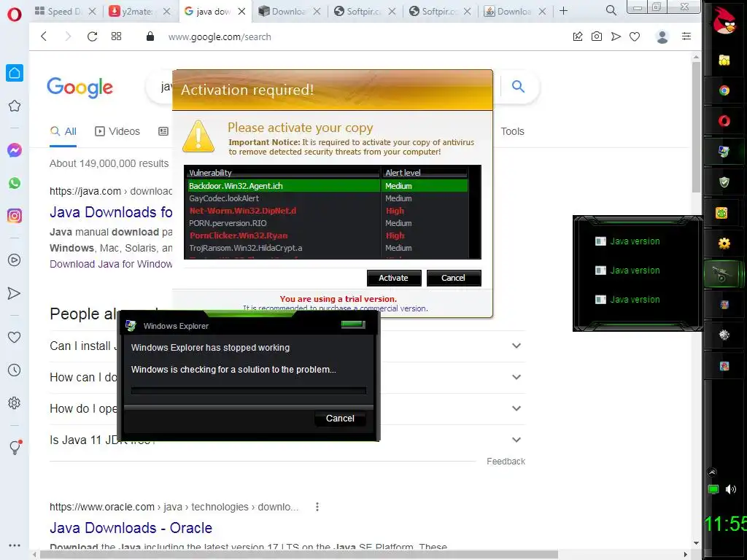The image size is (747, 560).
Task: Select the Backdoor.Win32.Agent.ich threat row
Action: (x=326, y=186)
